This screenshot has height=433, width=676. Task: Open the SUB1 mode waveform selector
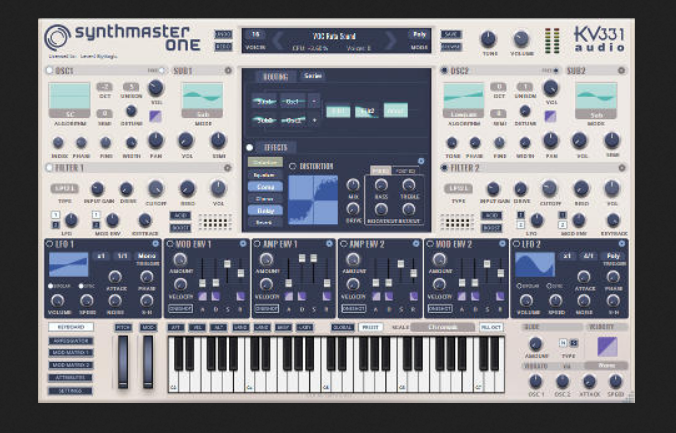point(203,100)
